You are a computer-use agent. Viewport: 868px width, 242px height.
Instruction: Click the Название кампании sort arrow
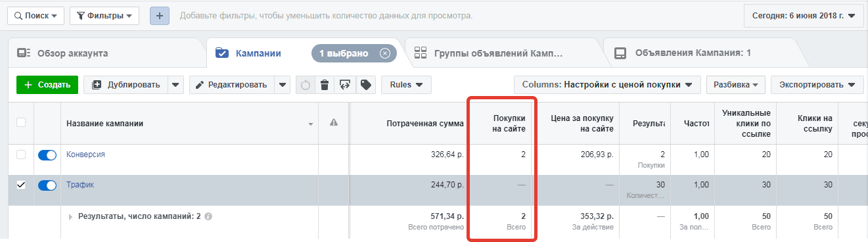pyautogui.click(x=311, y=124)
